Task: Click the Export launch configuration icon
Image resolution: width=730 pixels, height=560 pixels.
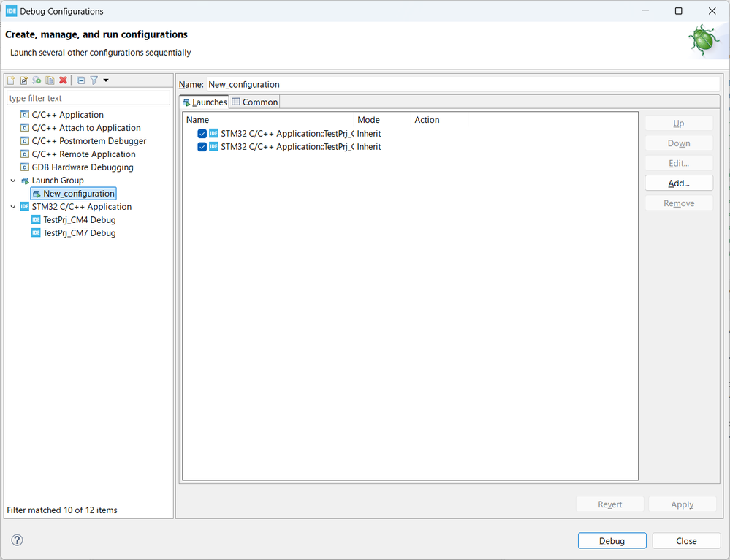Action: (37, 80)
